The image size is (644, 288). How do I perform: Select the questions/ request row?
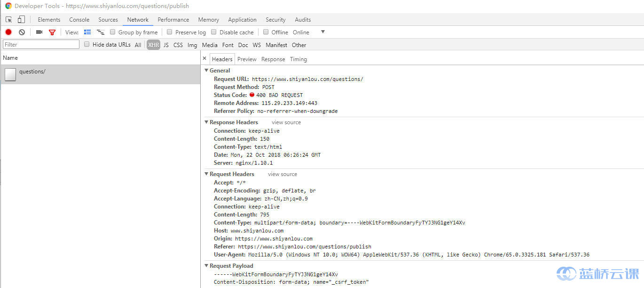(100, 74)
